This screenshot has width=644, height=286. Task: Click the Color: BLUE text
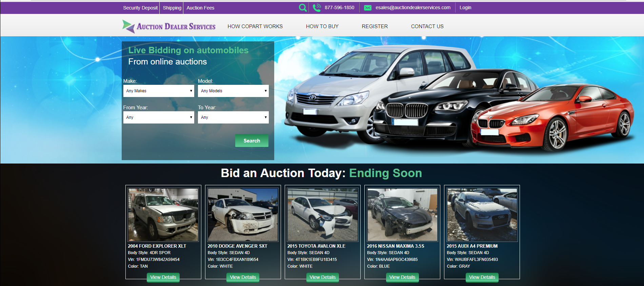[378, 266]
